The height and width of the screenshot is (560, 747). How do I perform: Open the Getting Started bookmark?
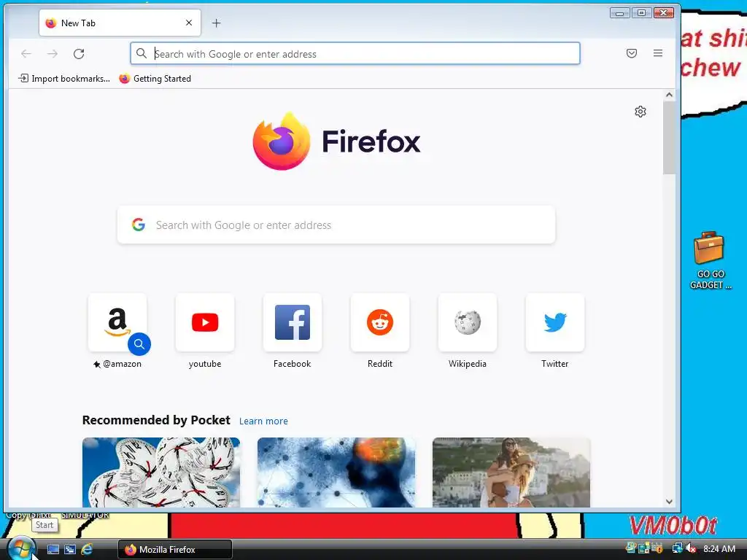(x=155, y=79)
